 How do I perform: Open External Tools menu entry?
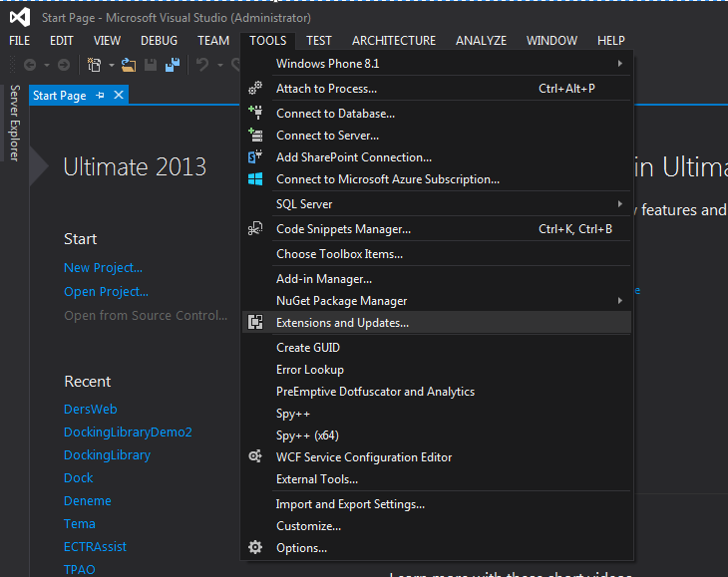[x=437, y=479]
